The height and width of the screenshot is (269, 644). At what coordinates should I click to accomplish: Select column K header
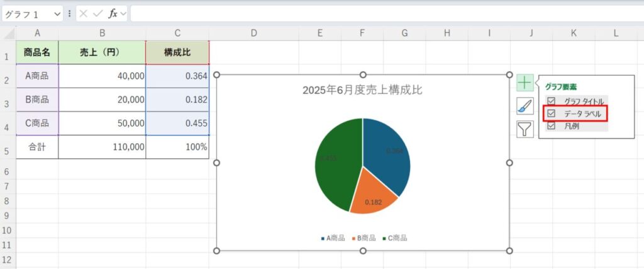pyautogui.click(x=574, y=33)
